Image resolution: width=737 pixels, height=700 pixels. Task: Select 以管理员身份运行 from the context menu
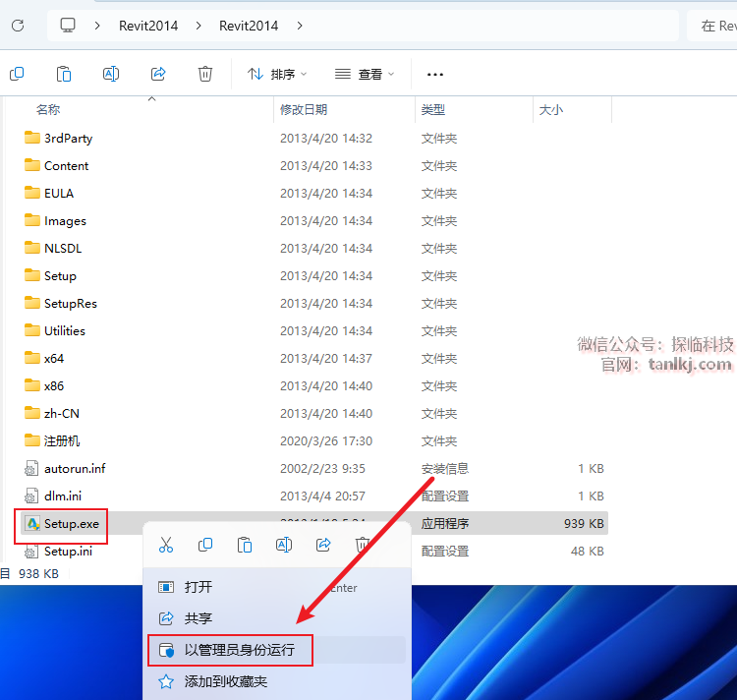click(x=239, y=650)
